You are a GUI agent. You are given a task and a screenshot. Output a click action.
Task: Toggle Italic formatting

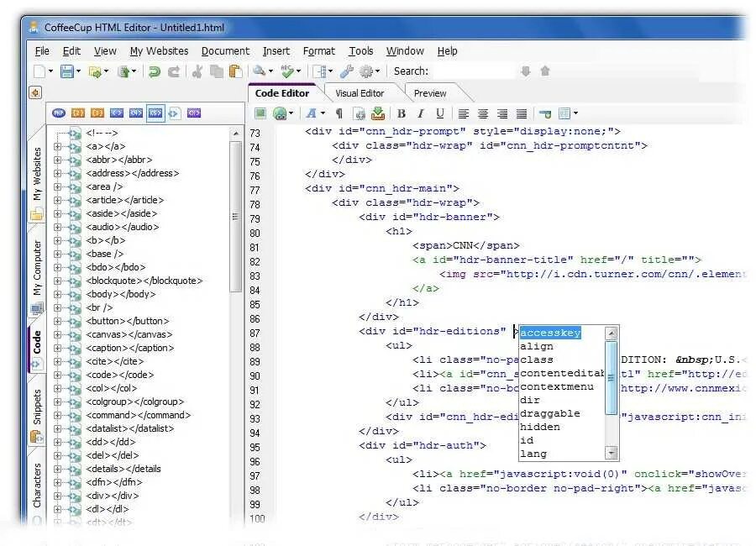(x=421, y=114)
